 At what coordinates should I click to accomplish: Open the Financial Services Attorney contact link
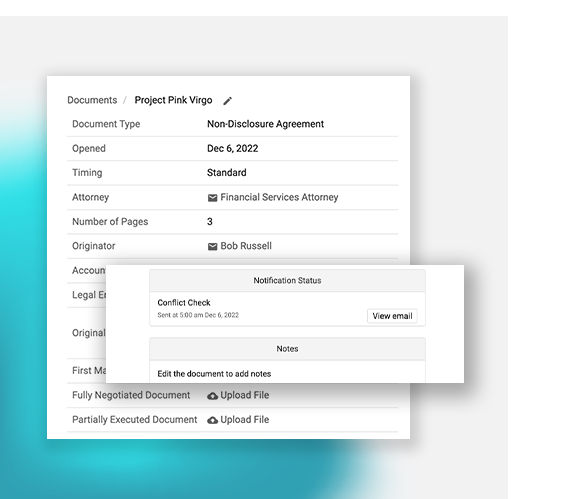pos(279,197)
